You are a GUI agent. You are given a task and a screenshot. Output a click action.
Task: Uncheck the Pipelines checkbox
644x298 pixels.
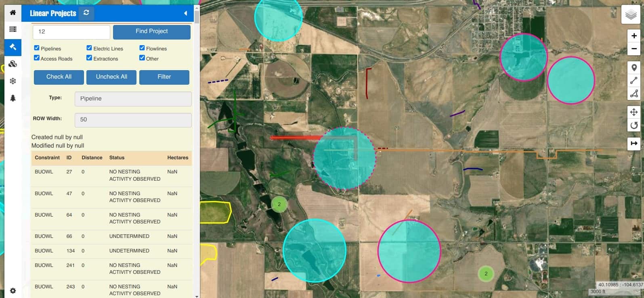37,48
